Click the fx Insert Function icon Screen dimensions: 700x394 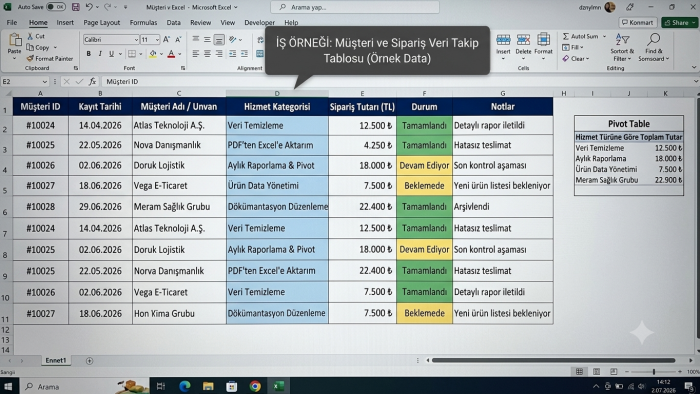(92, 81)
